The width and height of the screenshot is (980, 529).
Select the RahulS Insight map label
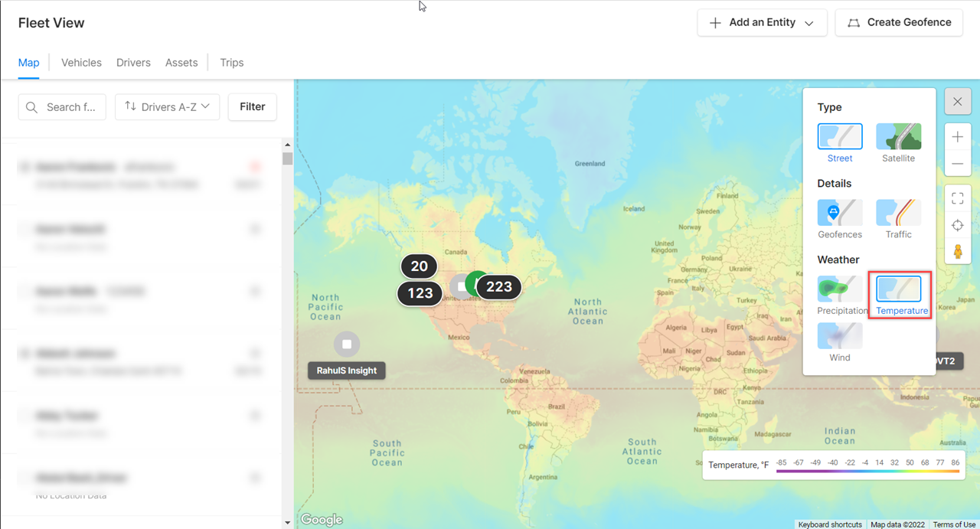point(347,371)
